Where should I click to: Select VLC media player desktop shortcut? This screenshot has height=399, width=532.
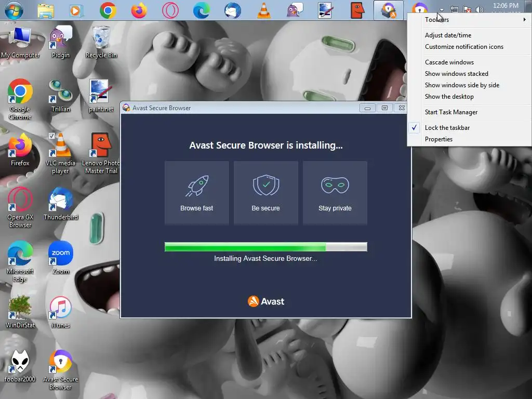(x=60, y=154)
